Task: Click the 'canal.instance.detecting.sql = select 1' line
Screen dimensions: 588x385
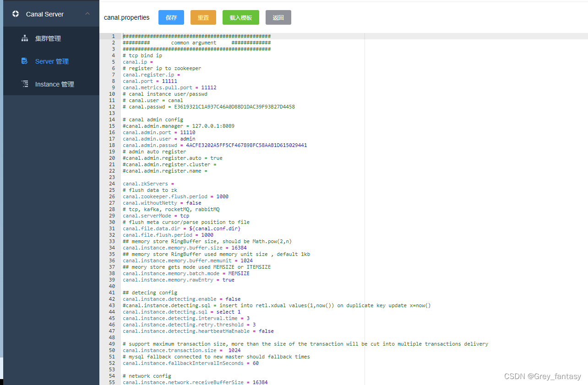Action: [x=182, y=312]
